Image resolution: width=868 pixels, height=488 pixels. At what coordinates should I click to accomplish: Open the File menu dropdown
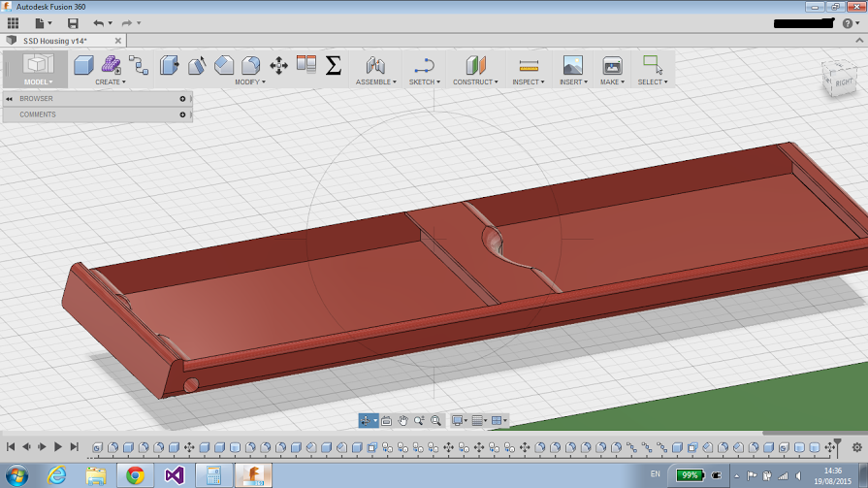coord(44,23)
